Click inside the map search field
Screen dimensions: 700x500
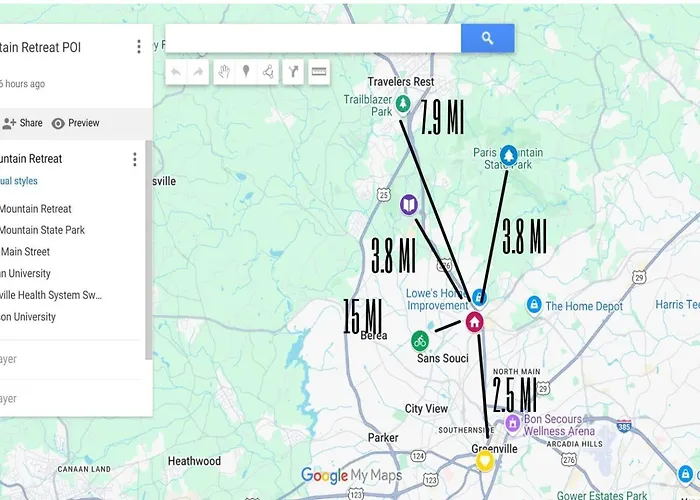pyautogui.click(x=312, y=38)
